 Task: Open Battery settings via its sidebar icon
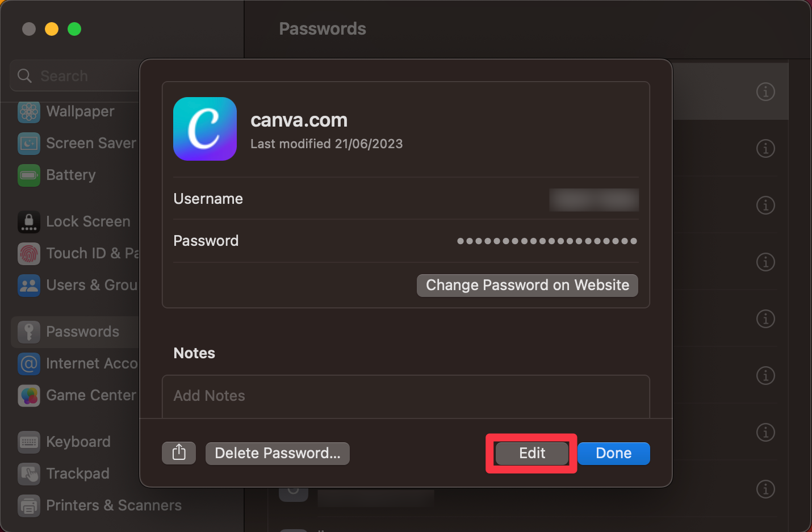point(29,175)
